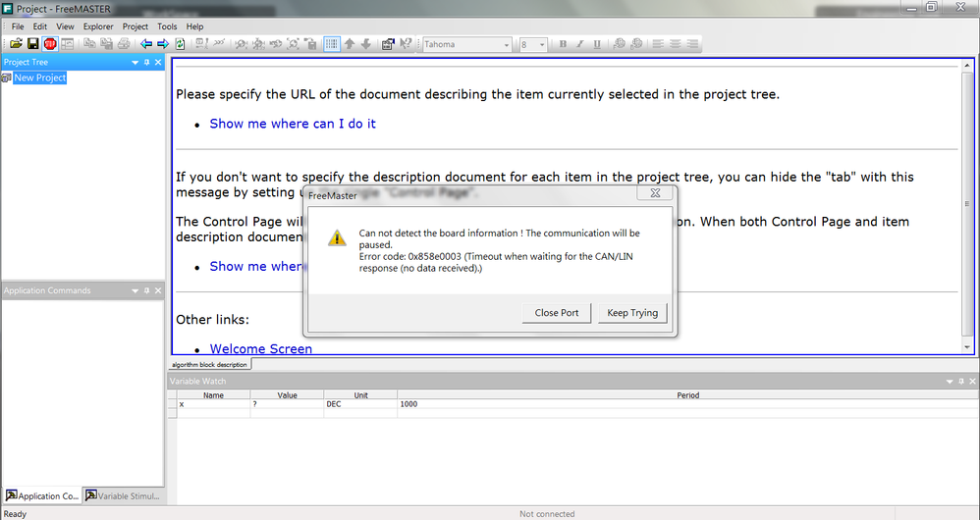The height and width of the screenshot is (520, 980).
Task: Pin the Application Commands panel
Action: pos(147,290)
